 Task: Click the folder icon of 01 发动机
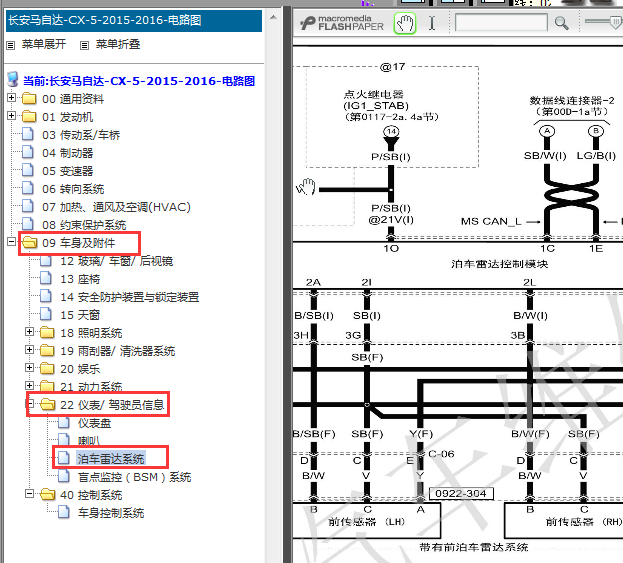click(x=29, y=116)
